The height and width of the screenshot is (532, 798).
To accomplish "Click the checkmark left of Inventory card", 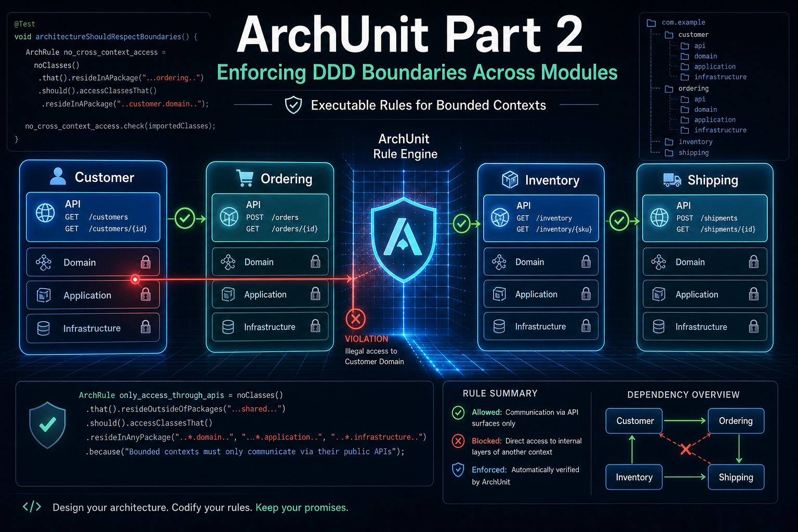I will point(461,223).
